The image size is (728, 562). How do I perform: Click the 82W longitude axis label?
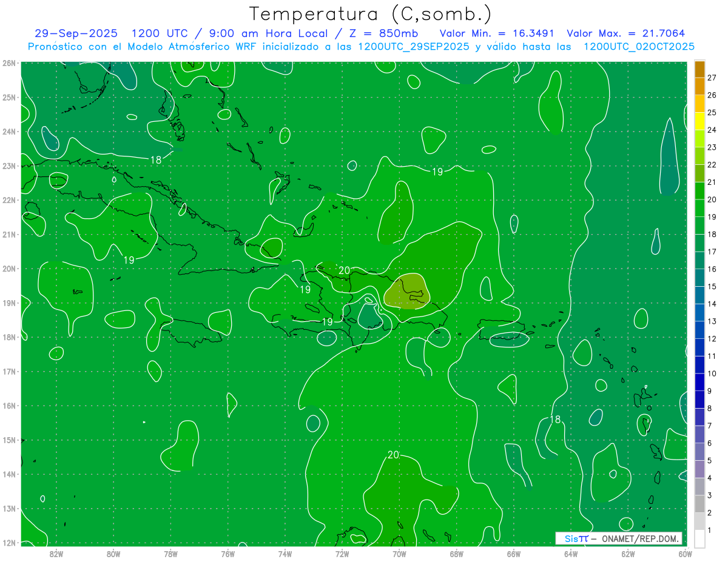[x=56, y=554]
